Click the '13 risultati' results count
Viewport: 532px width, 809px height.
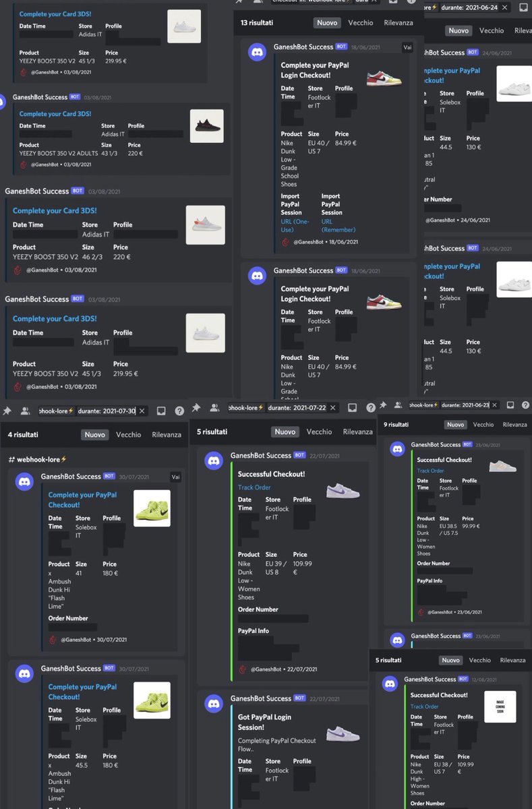257,22
